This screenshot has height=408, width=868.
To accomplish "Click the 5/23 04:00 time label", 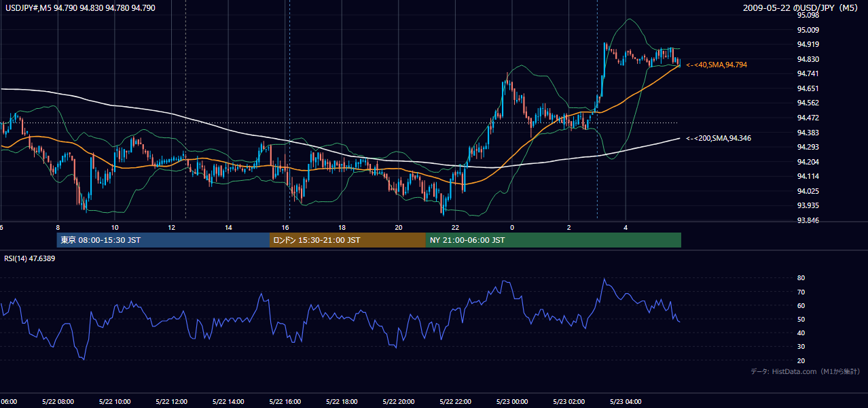I will (x=625, y=402).
